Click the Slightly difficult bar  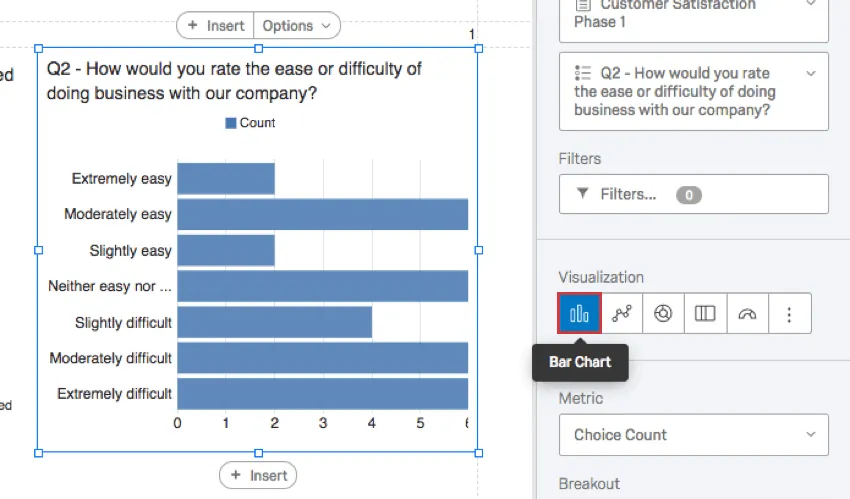[275, 322]
